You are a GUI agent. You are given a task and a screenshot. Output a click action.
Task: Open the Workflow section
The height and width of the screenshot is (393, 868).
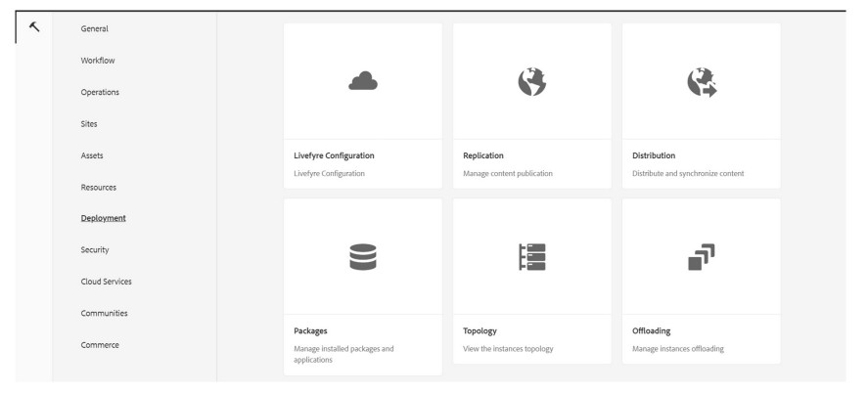coord(98,61)
